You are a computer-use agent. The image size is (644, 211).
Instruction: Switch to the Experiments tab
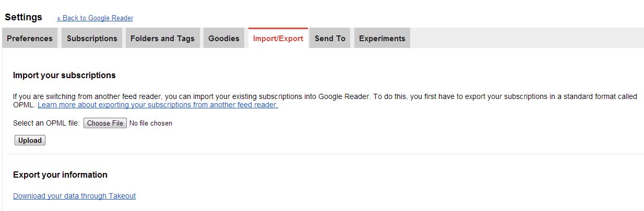(382, 39)
